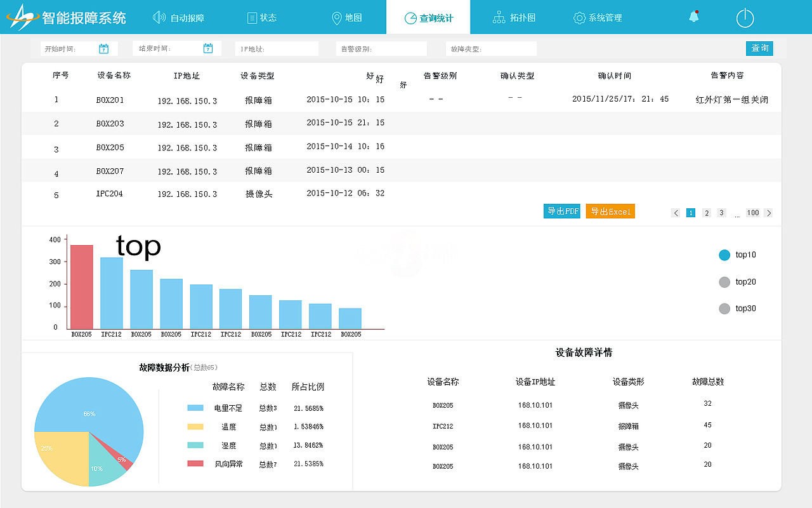Enable the top20 option

[x=724, y=282]
